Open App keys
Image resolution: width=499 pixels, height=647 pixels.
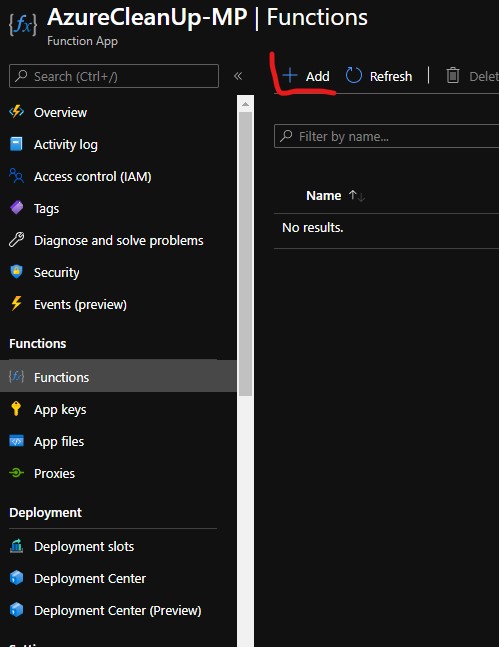tap(60, 409)
